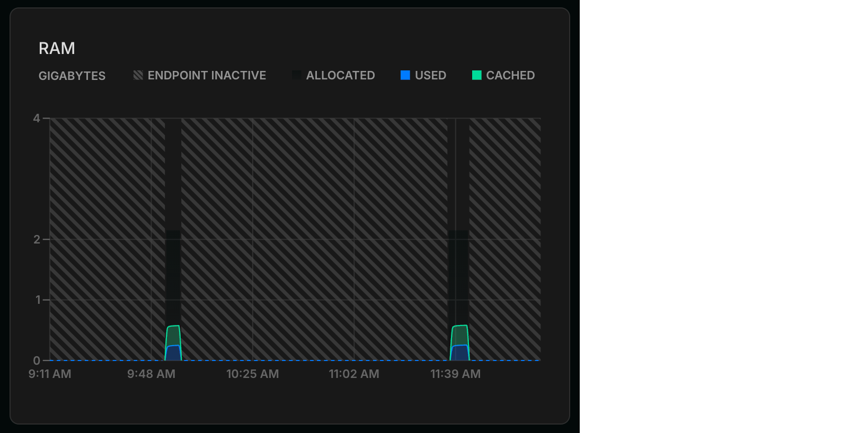The width and height of the screenshot is (868, 433).
Task: Click the dark Allocated legend square
Action: 297,75
